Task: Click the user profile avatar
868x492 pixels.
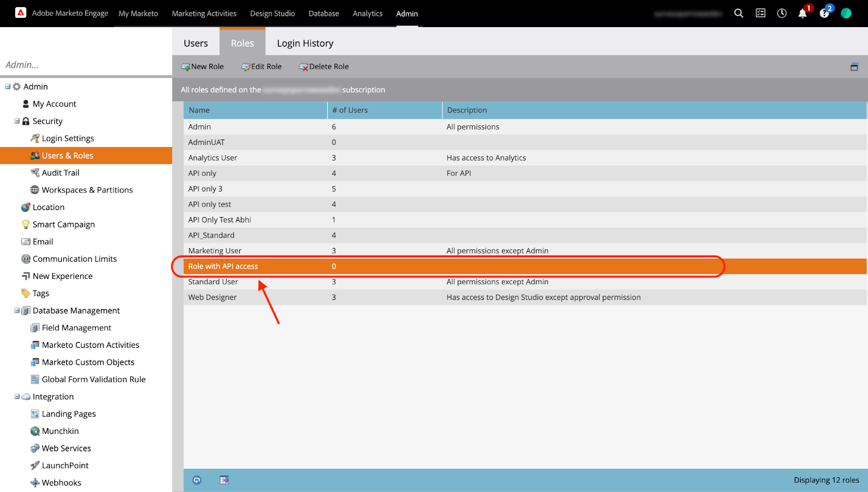Action: [846, 13]
